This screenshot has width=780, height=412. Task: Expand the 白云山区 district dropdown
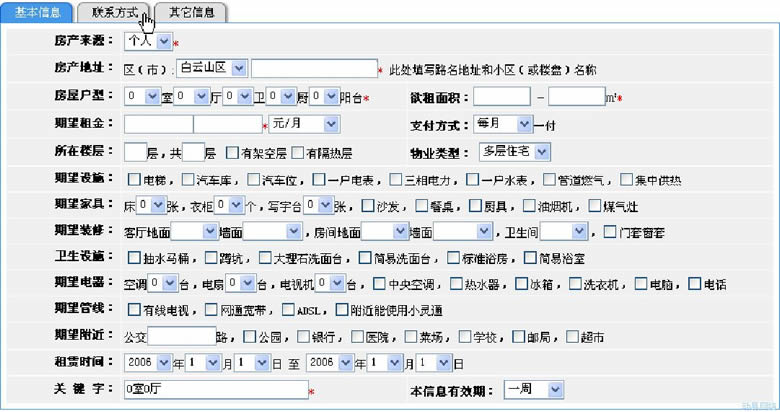click(212, 68)
